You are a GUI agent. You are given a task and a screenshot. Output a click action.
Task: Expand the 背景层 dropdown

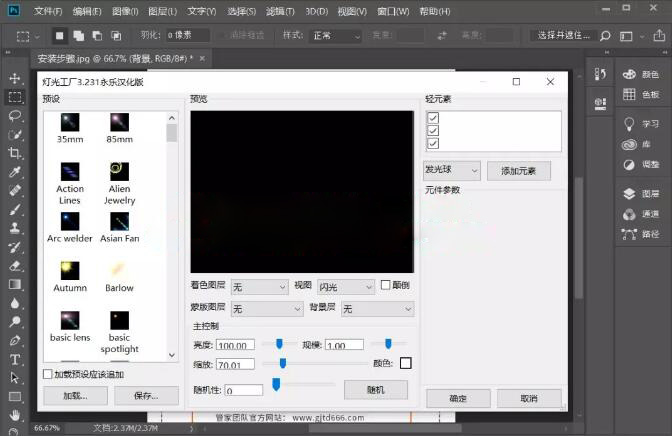377,310
